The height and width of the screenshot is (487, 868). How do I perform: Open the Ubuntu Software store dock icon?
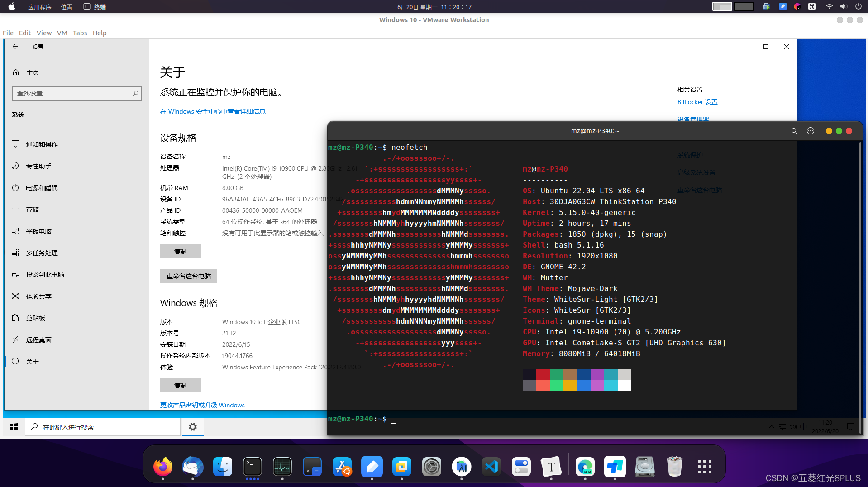[342, 466]
